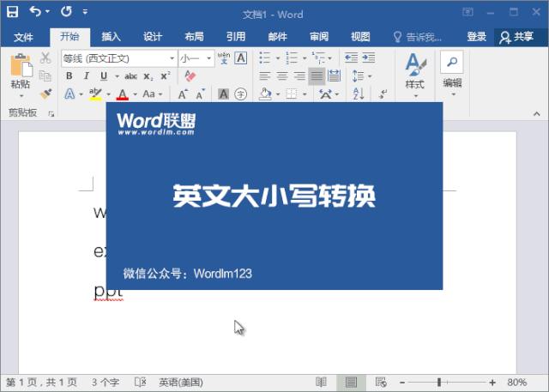This screenshot has height=392, width=549.
Task: Align text left
Action: click(265, 76)
